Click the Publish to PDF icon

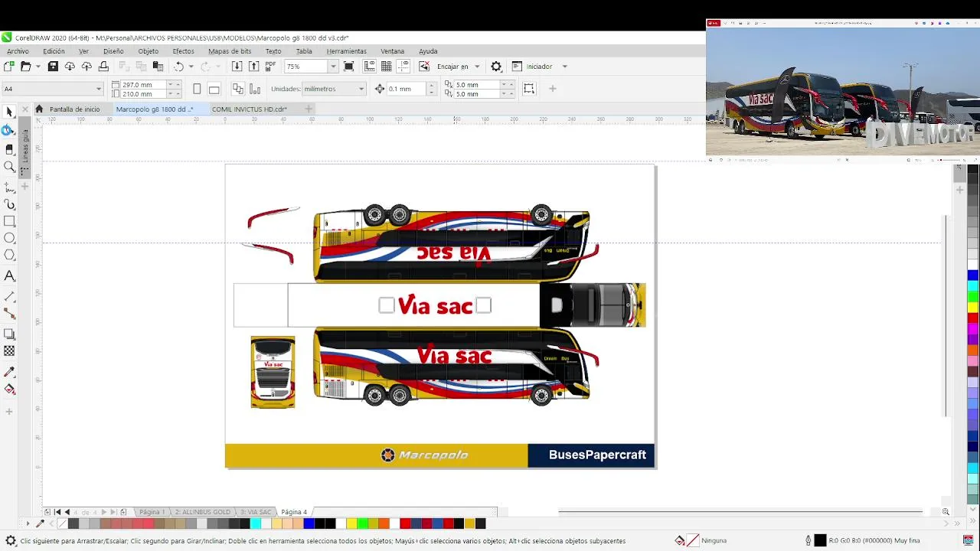(271, 67)
